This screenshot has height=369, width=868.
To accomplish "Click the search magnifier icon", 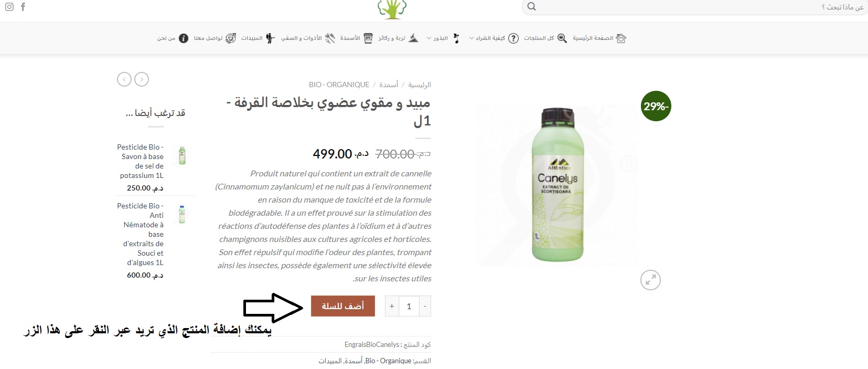I will tap(531, 7).
